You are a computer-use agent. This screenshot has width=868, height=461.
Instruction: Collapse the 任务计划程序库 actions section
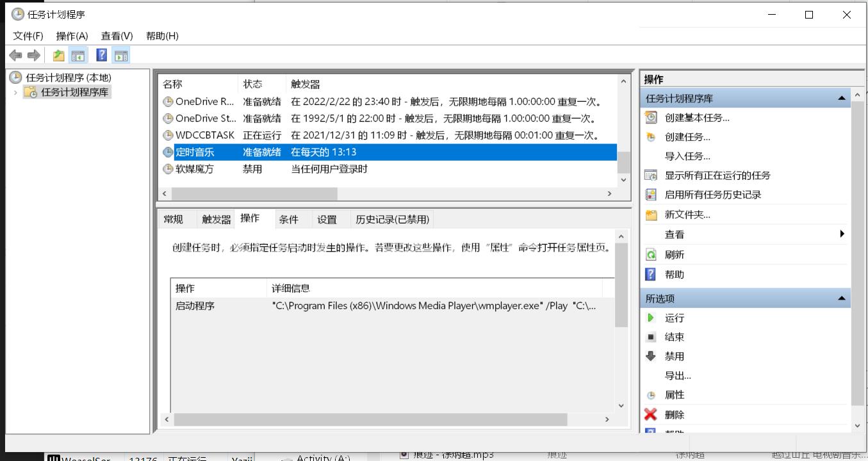tap(841, 99)
